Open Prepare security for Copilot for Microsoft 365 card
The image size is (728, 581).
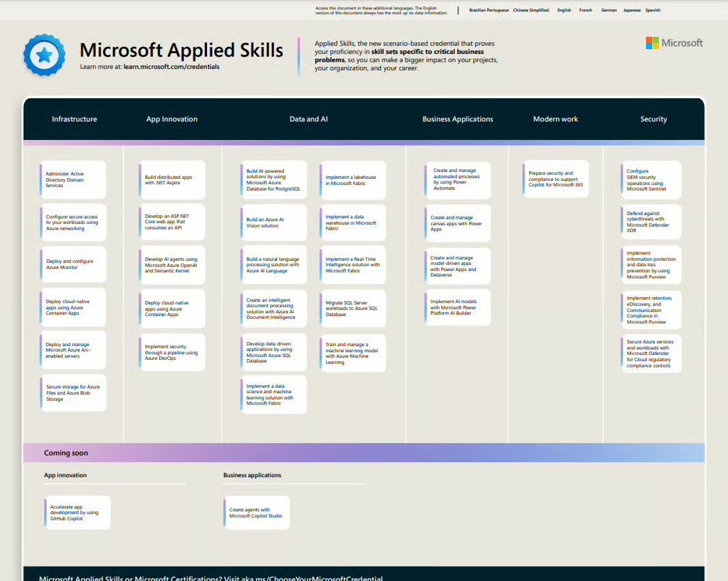coord(556,179)
